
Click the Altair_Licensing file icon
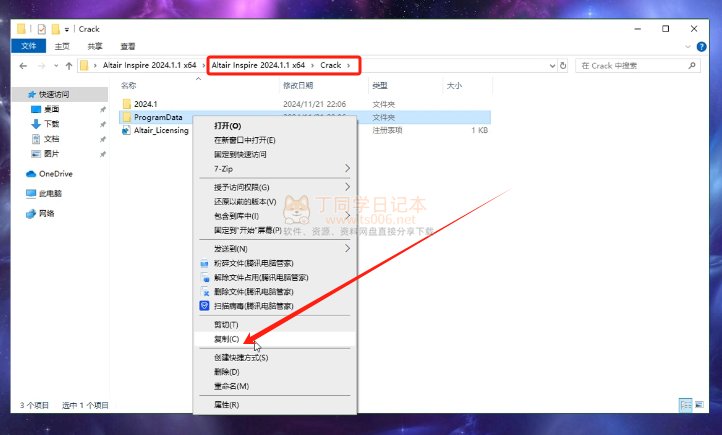(x=126, y=131)
